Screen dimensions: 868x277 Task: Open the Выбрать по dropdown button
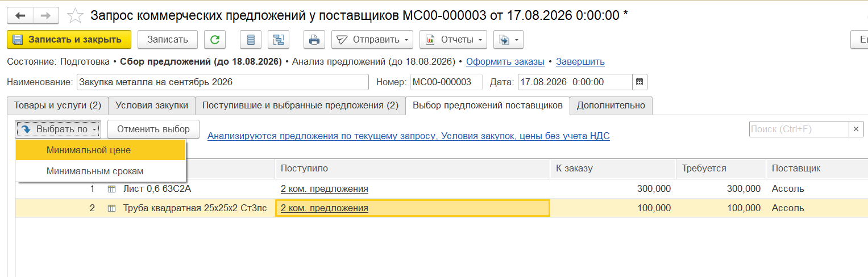click(58, 129)
